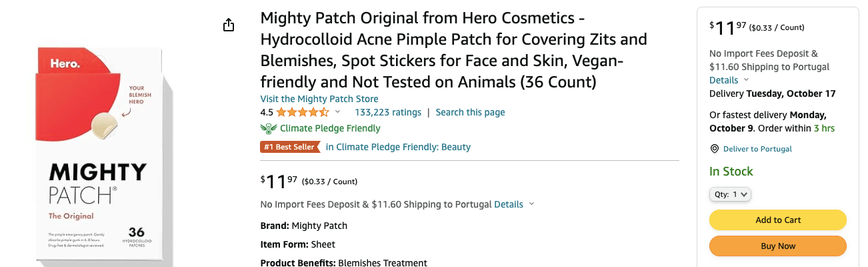Click the Buy Now button
868x267 pixels.
tap(777, 246)
